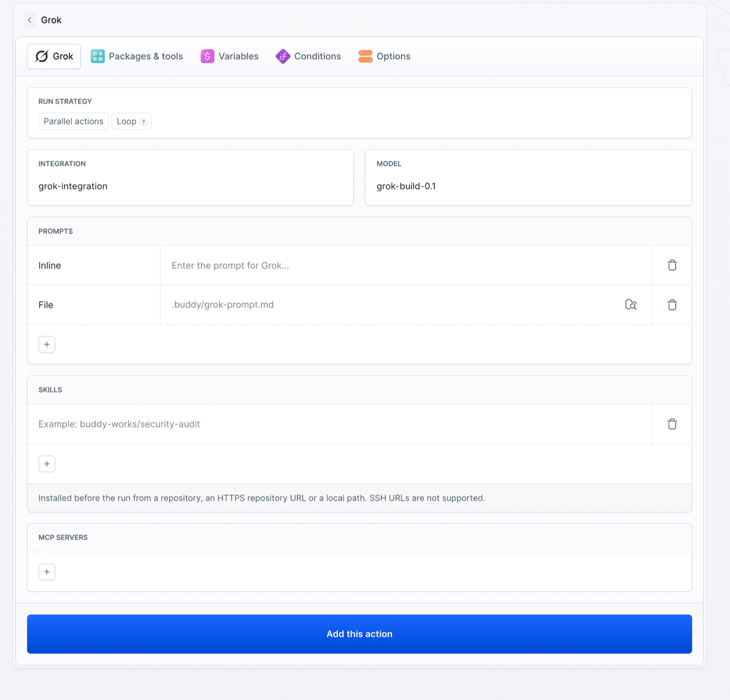Image resolution: width=730 pixels, height=700 pixels.
Task: Click the SKILLS section heading
Action: (x=50, y=390)
